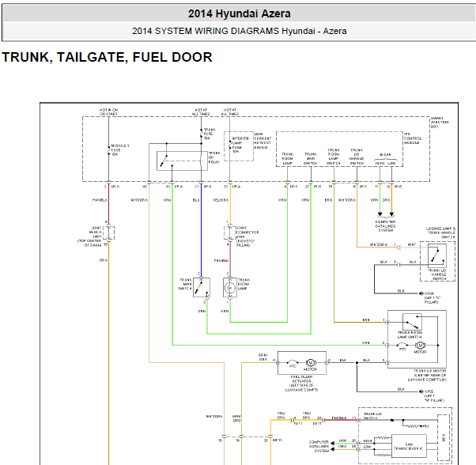Screen dimensions: 476x465
Task: Select the joint block JM01 connector symbol
Action: coord(108,233)
